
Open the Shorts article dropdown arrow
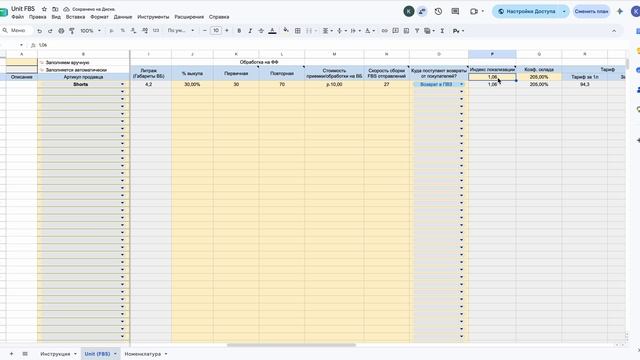click(122, 84)
